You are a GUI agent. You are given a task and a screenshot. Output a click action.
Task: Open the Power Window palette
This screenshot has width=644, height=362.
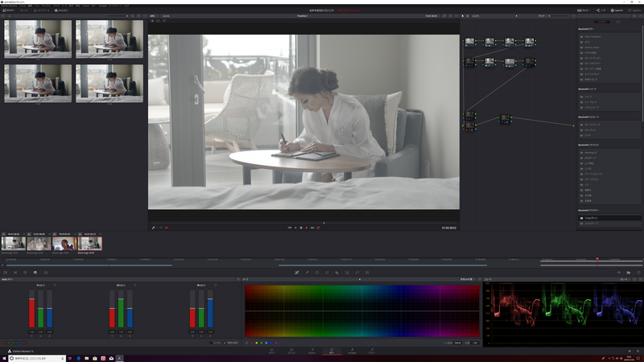pyautogui.click(x=316, y=273)
